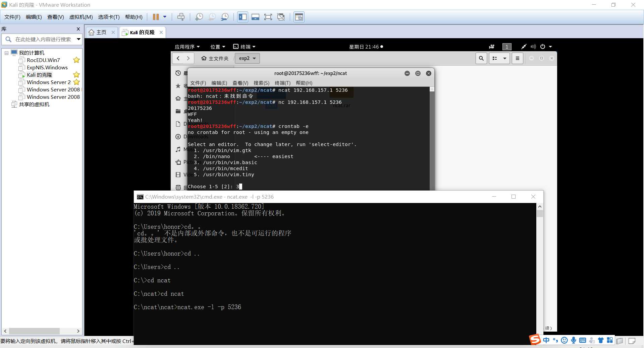Open the library search filter dropdown
The height and width of the screenshot is (348, 644).
tap(78, 39)
